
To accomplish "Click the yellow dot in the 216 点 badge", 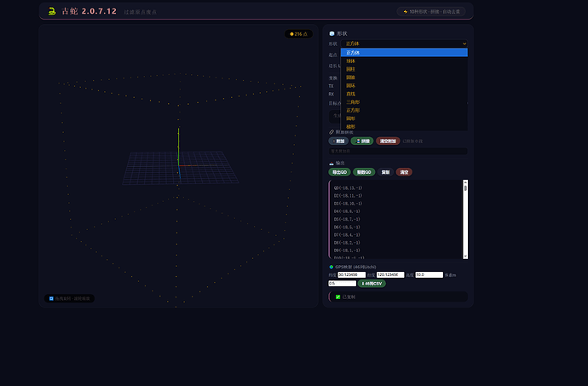I will tap(291, 34).
